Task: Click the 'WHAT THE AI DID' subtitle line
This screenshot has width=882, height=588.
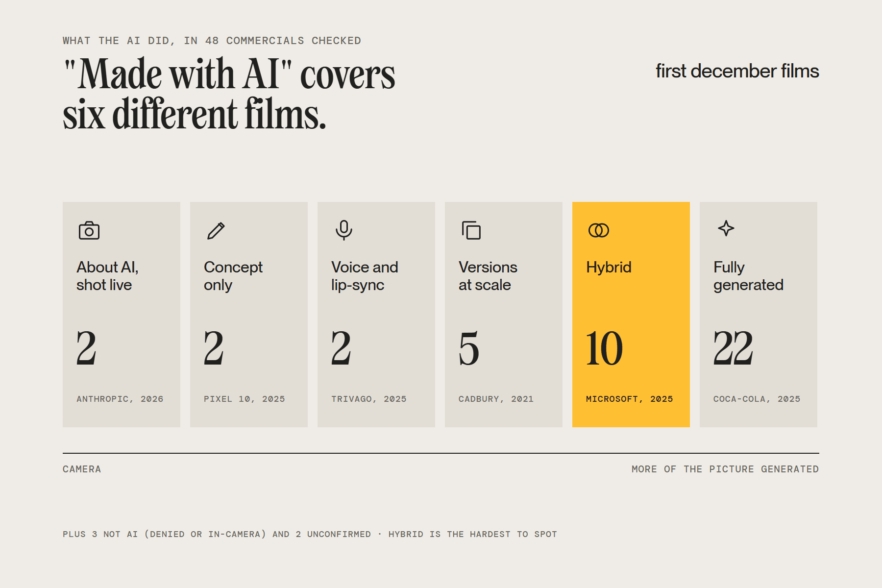Action: click(212, 41)
